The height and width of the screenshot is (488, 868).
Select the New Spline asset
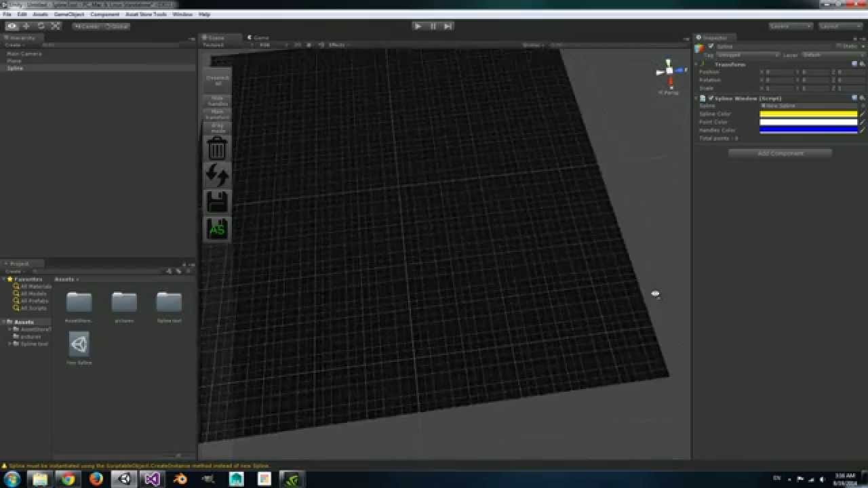pyautogui.click(x=79, y=344)
